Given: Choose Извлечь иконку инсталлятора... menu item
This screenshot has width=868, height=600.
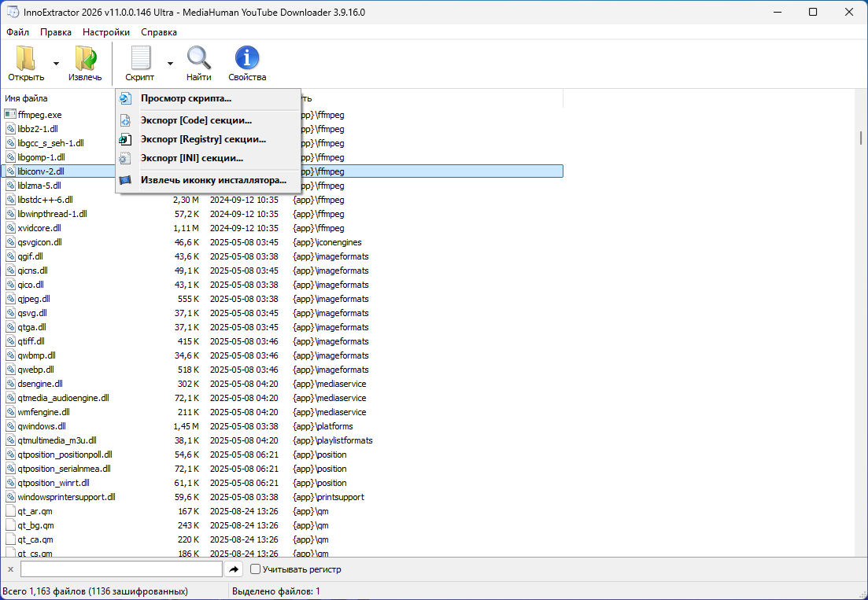Looking at the screenshot, I should 208,180.
